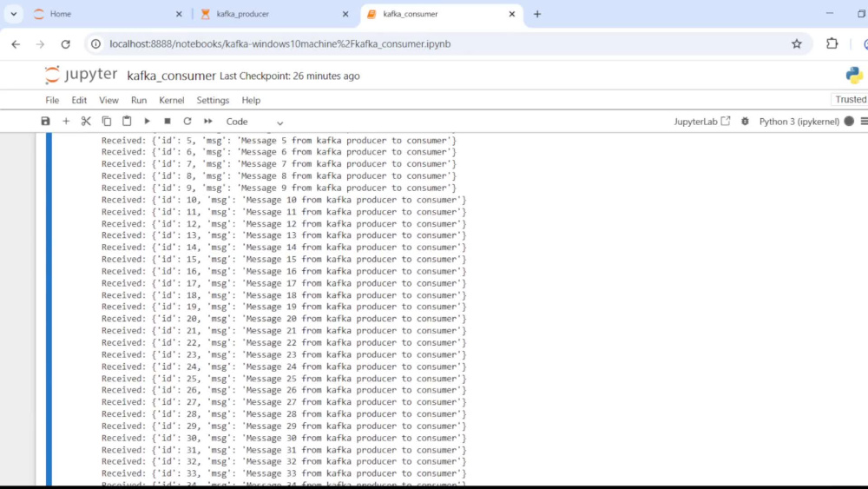
Task: Click the Python logo icon
Action: point(854,76)
